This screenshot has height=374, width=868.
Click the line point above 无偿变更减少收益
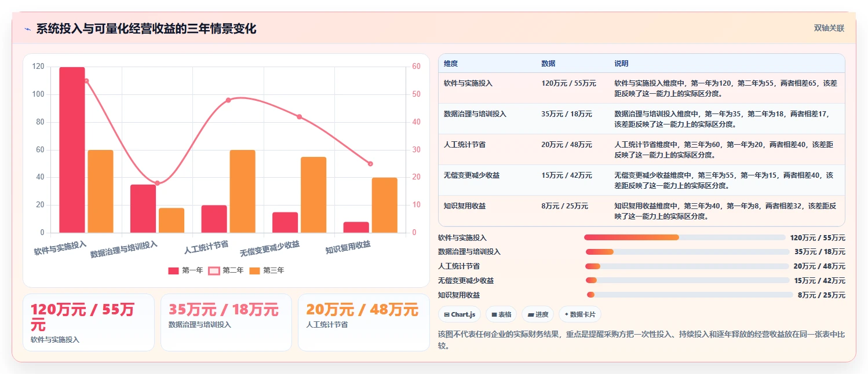299,117
